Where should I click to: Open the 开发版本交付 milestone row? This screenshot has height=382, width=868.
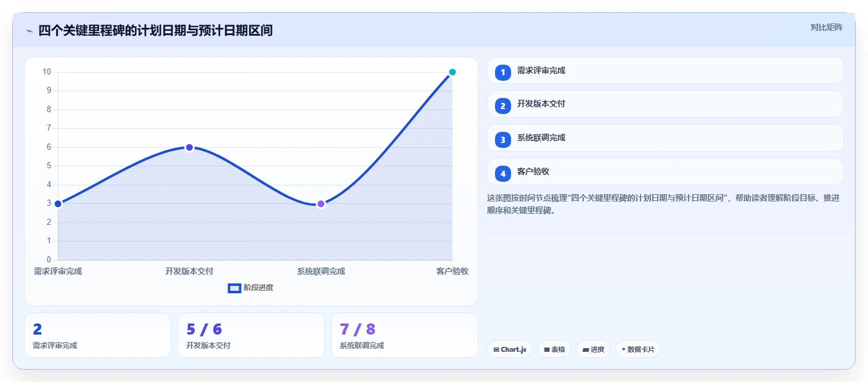(x=665, y=104)
